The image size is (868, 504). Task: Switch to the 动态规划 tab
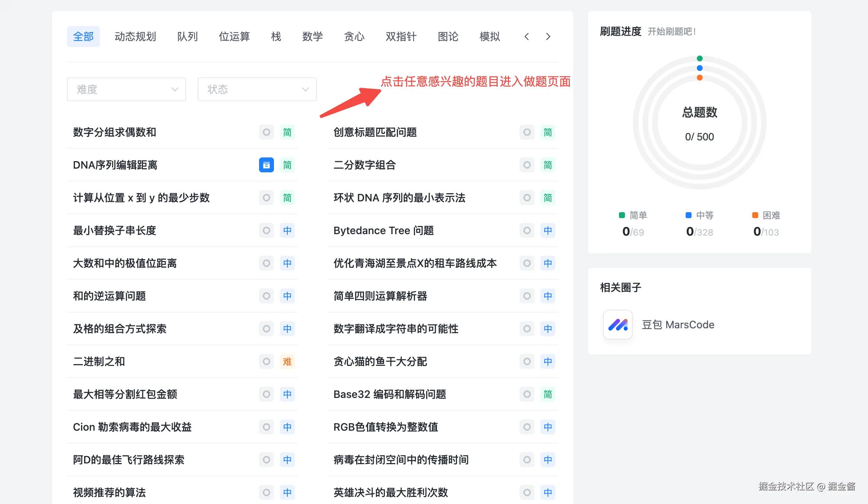tap(135, 36)
